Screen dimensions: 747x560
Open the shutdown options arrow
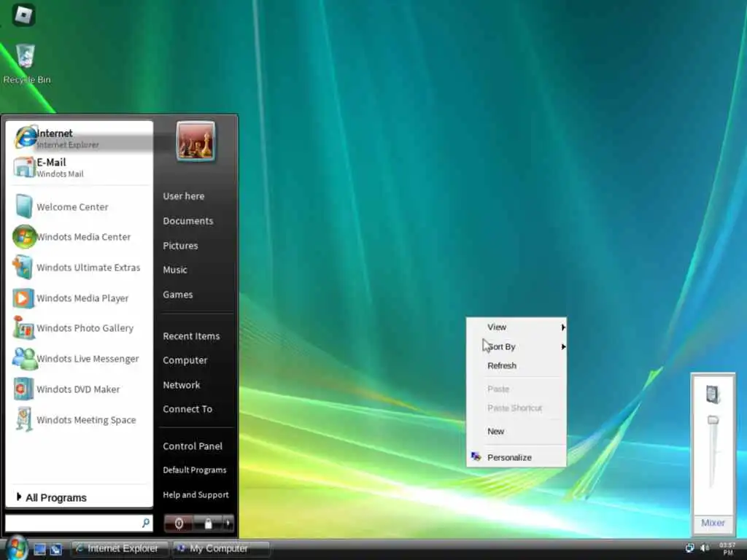(x=228, y=524)
